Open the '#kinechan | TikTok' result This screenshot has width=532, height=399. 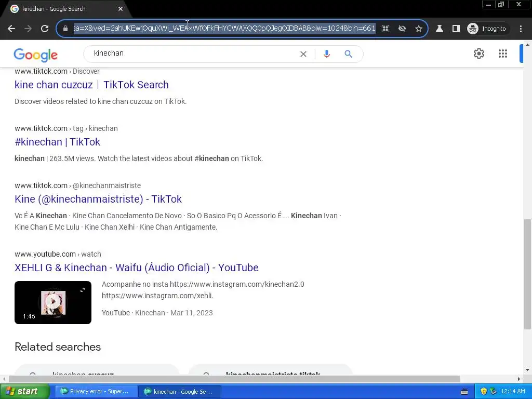(57, 142)
